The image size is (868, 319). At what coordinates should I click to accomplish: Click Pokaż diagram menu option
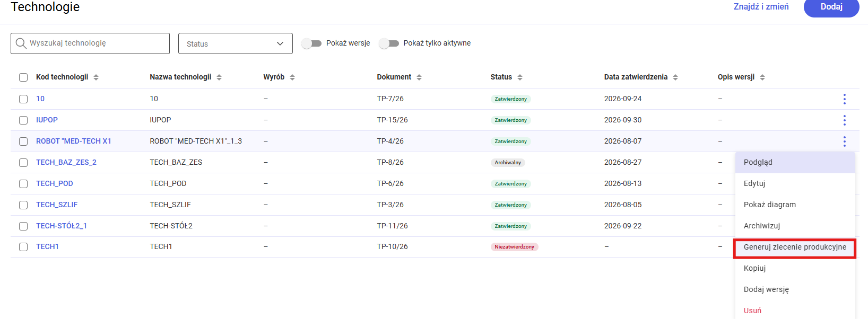[795, 205]
